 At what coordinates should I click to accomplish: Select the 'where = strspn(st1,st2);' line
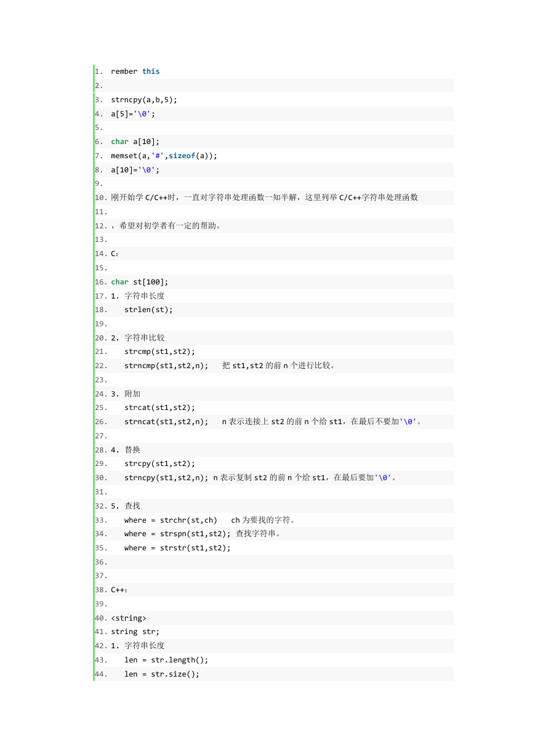[x=204, y=534]
